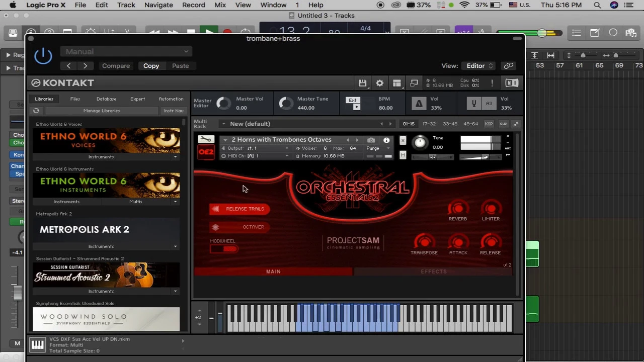Toggle the A3 reference pitch button
Image resolution: width=644 pixels, height=362 pixels.
point(489,104)
